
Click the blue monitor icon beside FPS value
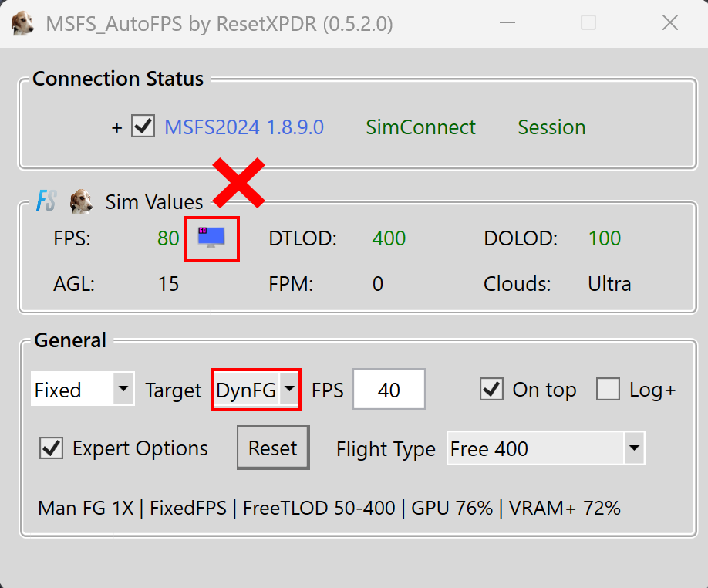click(x=211, y=238)
